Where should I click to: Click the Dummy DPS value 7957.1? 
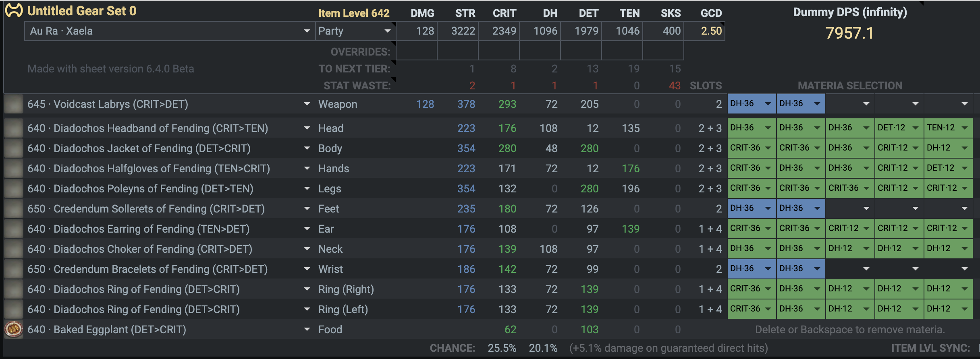coord(849,33)
